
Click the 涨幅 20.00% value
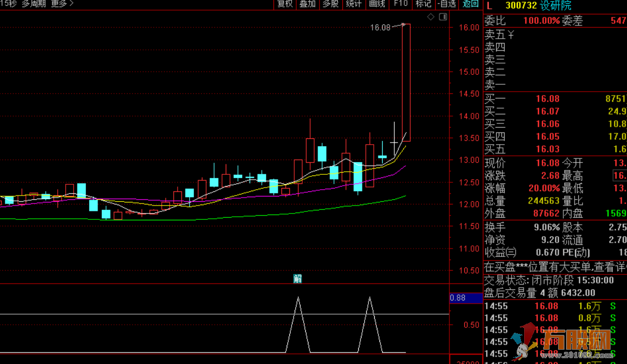coord(544,188)
